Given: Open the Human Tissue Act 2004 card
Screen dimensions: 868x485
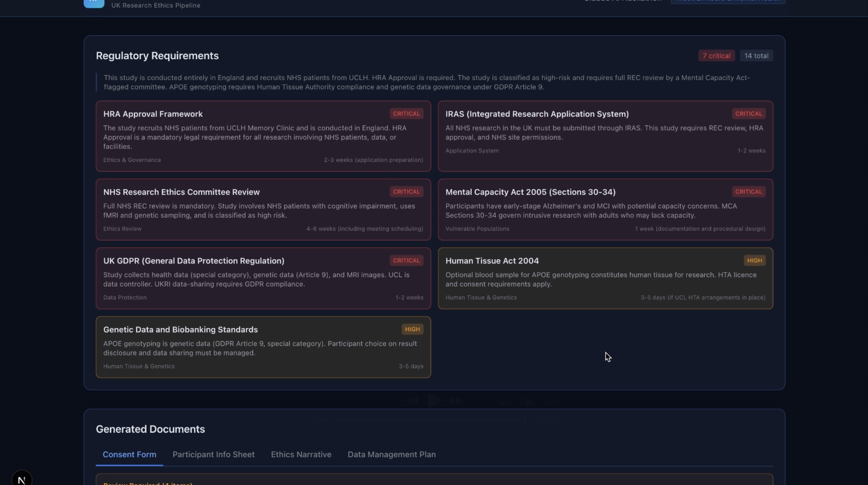Looking at the screenshot, I should [x=605, y=278].
